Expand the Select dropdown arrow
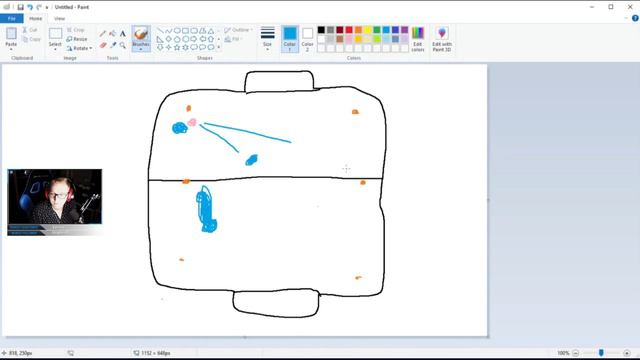Screen dimensions: 640x360 [x=55, y=49]
